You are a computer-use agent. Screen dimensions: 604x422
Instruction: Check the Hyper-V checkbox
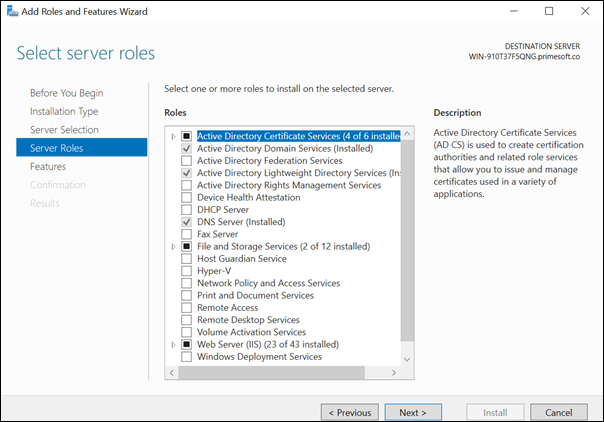(x=186, y=271)
